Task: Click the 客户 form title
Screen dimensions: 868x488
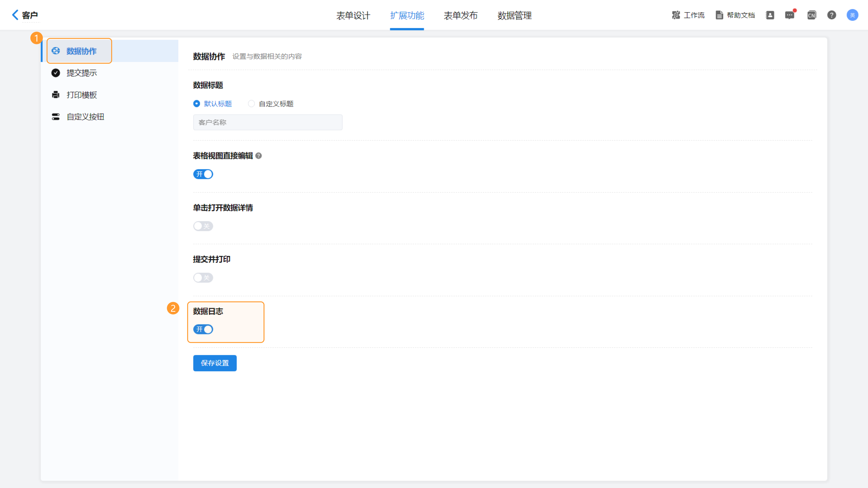Action: pyautogui.click(x=30, y=15)
